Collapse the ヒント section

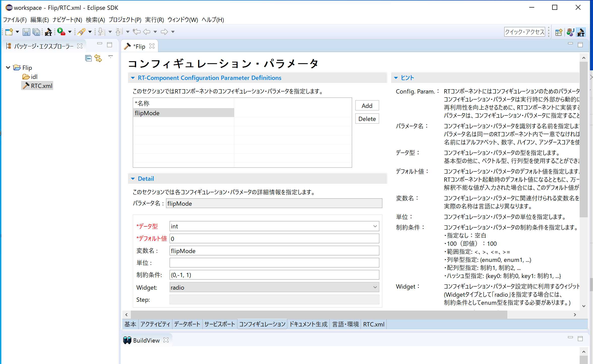click(x=396, y=78)
